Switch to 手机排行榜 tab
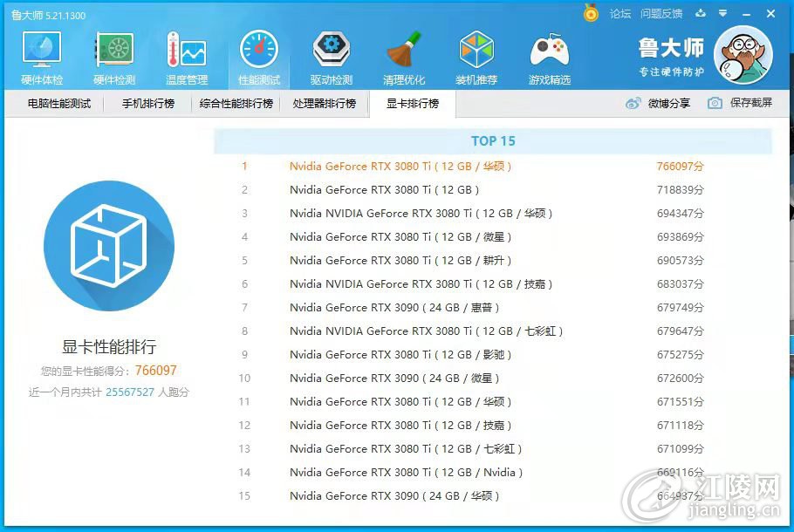Viewport: 794px width, 532px height. pos(147,104)
